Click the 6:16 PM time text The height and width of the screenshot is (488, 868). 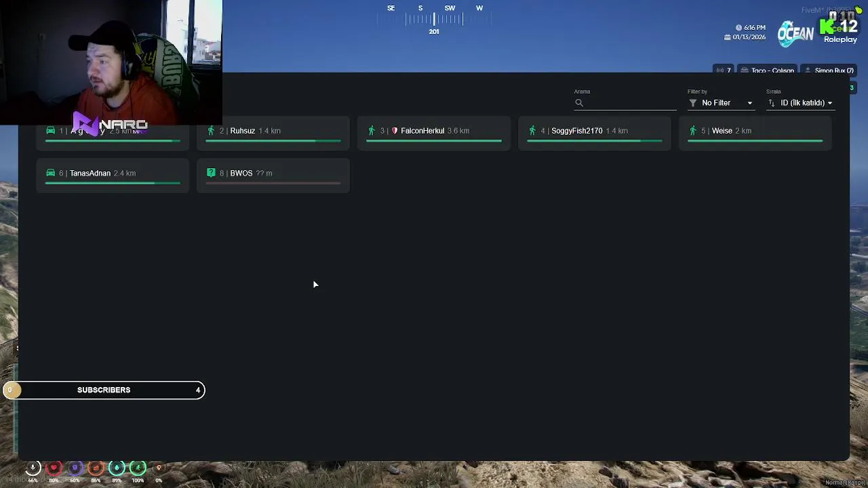pyautogui.click(x=755, y=28)
